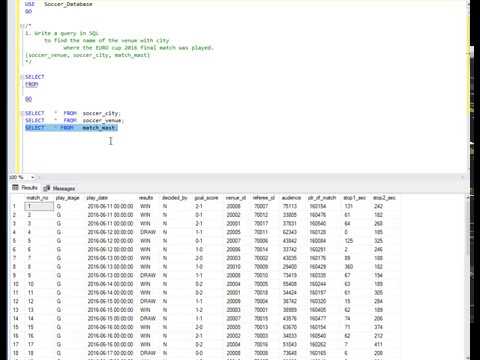The height and width of the screenshot is (360, 480).
Task: Click comment line listing soccer_venue, soccer_city, match_mast
Action: click(87, 55)
